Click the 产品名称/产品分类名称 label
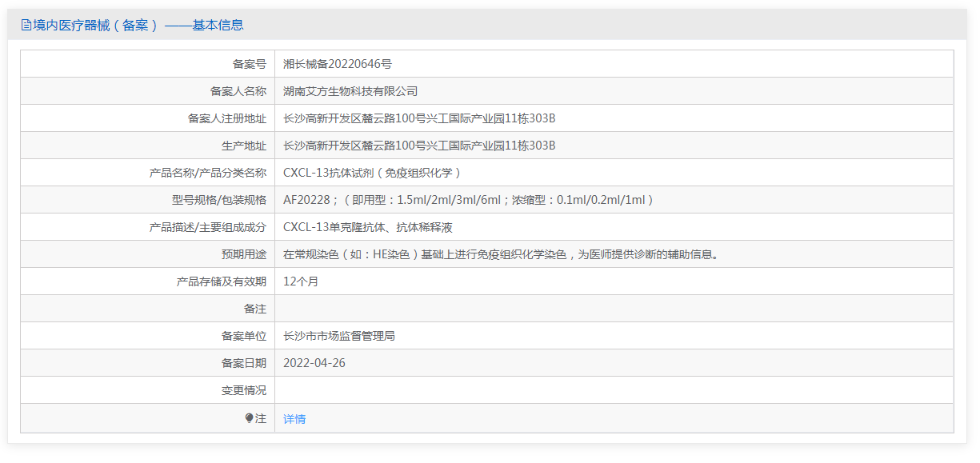This screenshot has height=463, width=980. point(208,173)
